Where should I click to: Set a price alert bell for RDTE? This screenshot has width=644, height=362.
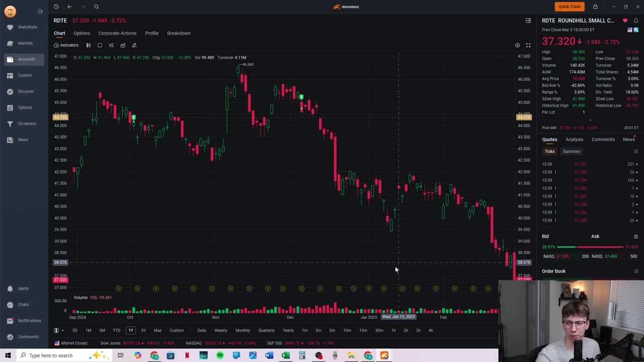pos(636,21)
